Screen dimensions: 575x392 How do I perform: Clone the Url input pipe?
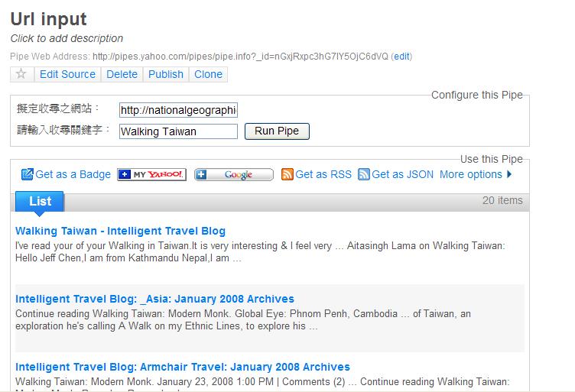[208, 74]
